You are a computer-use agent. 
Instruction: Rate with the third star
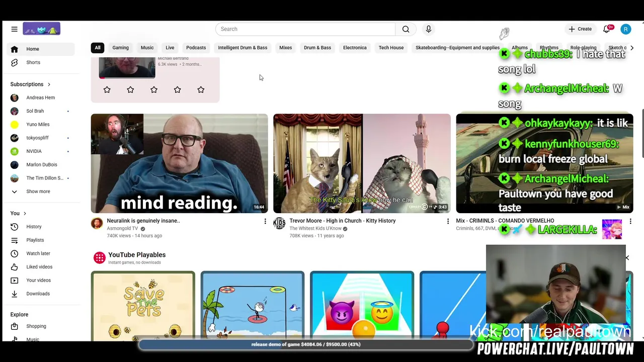tap(154, 89)
